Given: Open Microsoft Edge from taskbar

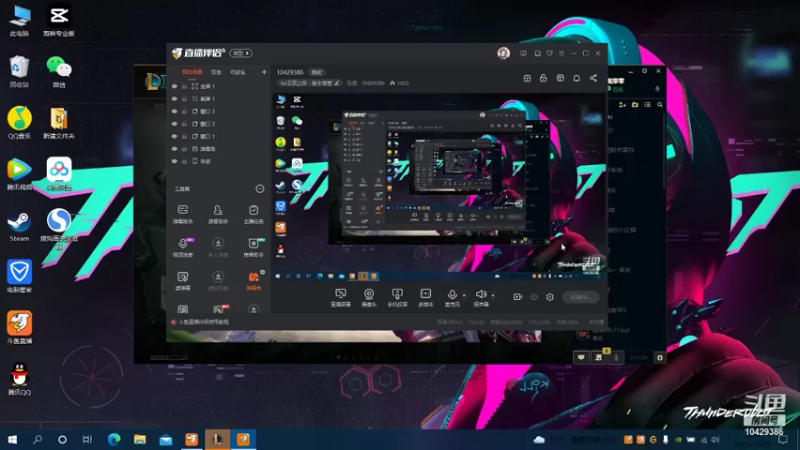Looking at the screenshot, I should tap(114, 439).
